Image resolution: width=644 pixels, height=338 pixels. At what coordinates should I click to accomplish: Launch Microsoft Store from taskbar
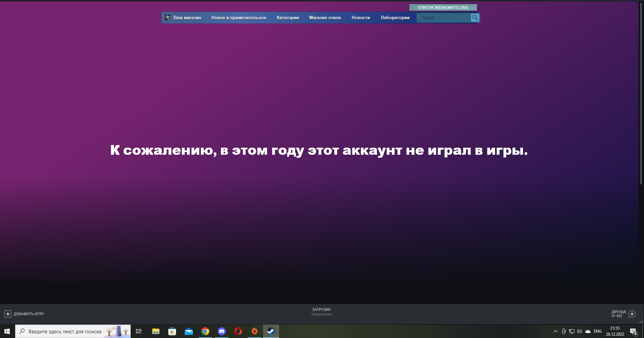coord(172,331)
